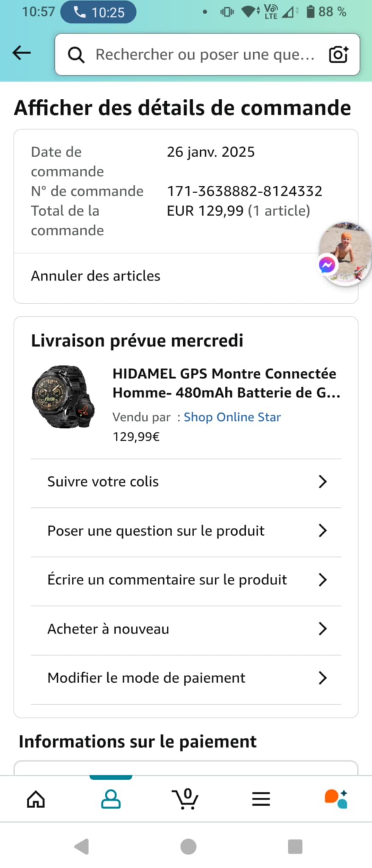Screen dimensions: 372x868
Task: Open the hamburger menu icon
Action: pos(261,799)
